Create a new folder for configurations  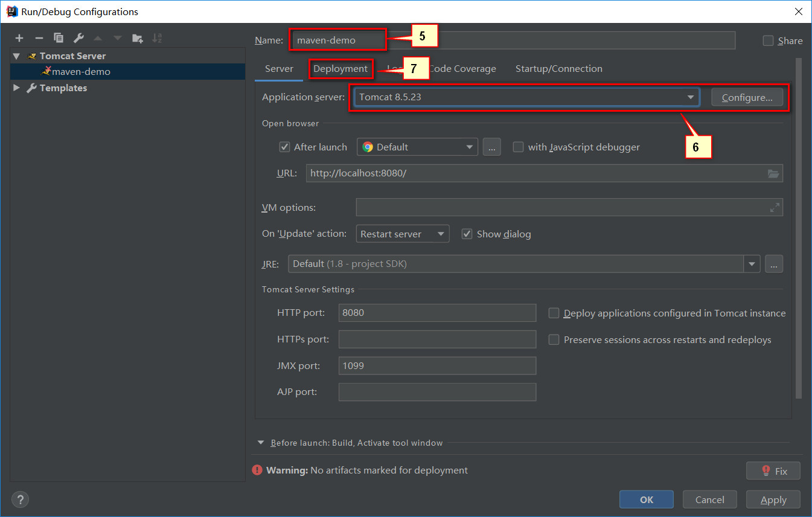138,38
